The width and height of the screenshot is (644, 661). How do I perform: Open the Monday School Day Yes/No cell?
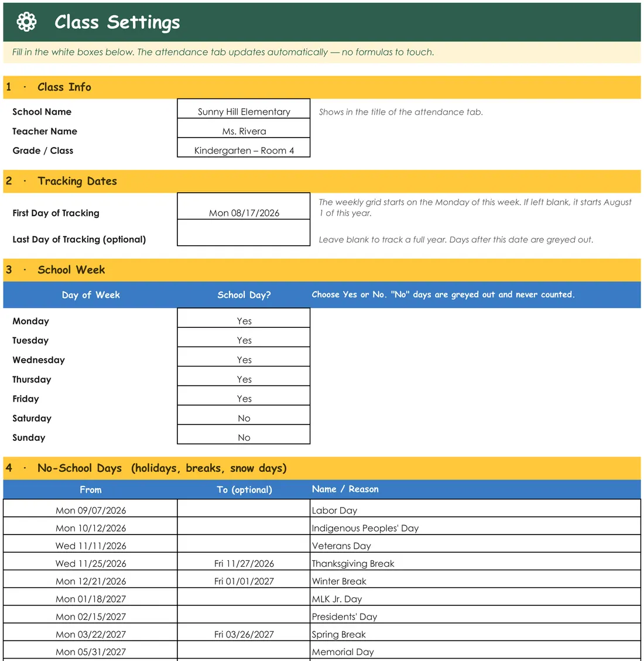[x=244, y=318]
